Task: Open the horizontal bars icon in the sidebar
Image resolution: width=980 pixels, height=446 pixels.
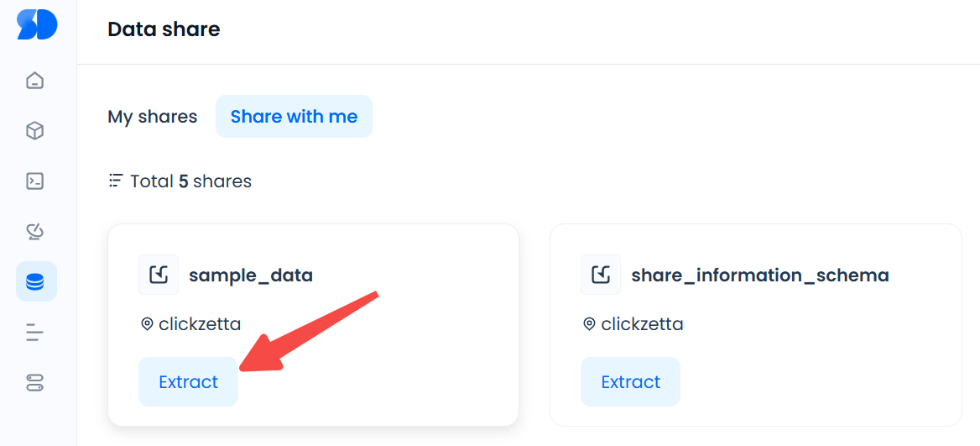Action: click(x=34, y=333)
